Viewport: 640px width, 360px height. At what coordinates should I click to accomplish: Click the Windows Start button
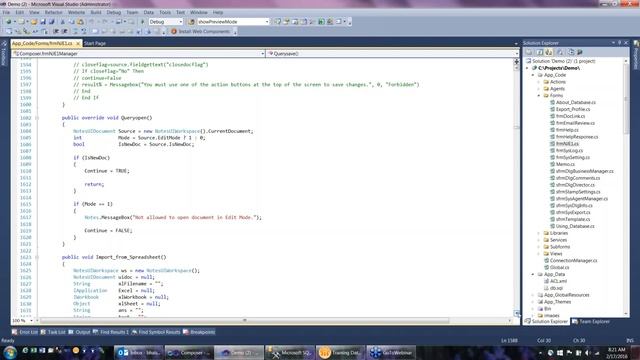[10, 352]
